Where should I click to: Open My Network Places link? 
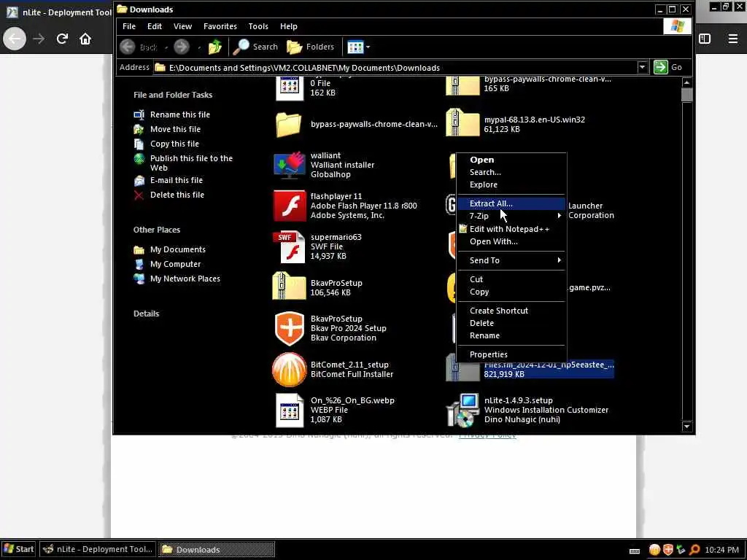coord(185,279)
